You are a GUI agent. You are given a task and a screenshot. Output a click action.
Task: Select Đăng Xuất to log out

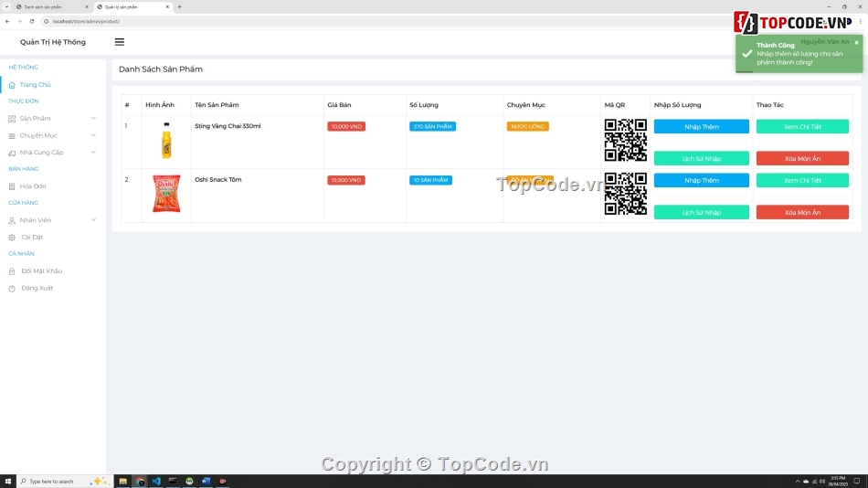point(37,288)
